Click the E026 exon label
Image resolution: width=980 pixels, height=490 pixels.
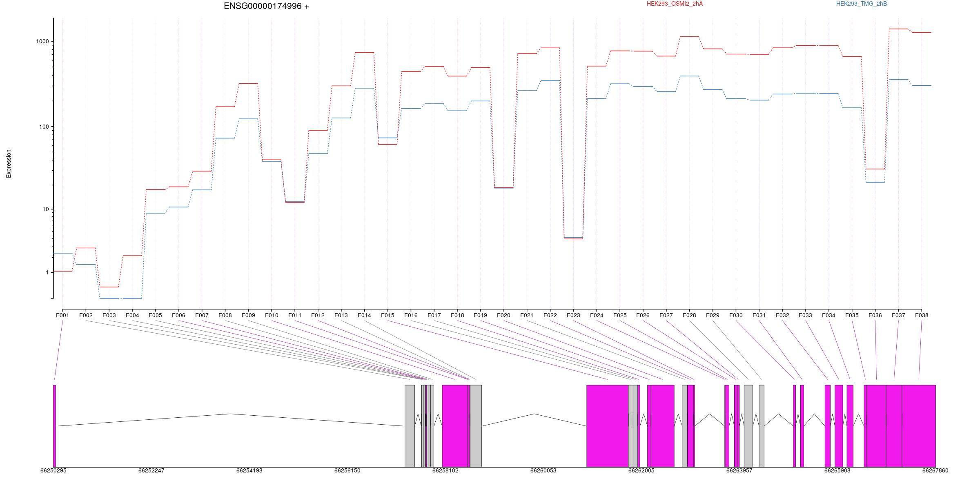tap(643, 315)
